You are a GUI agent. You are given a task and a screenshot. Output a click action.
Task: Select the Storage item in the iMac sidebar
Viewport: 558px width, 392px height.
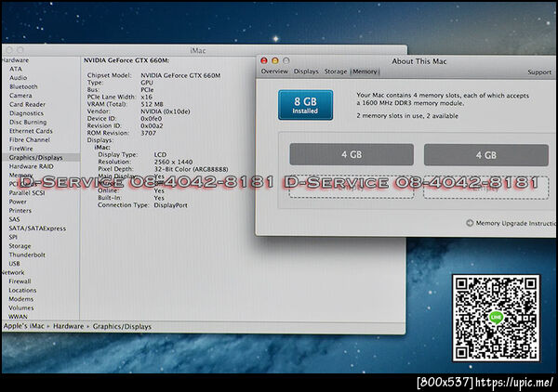20,246
